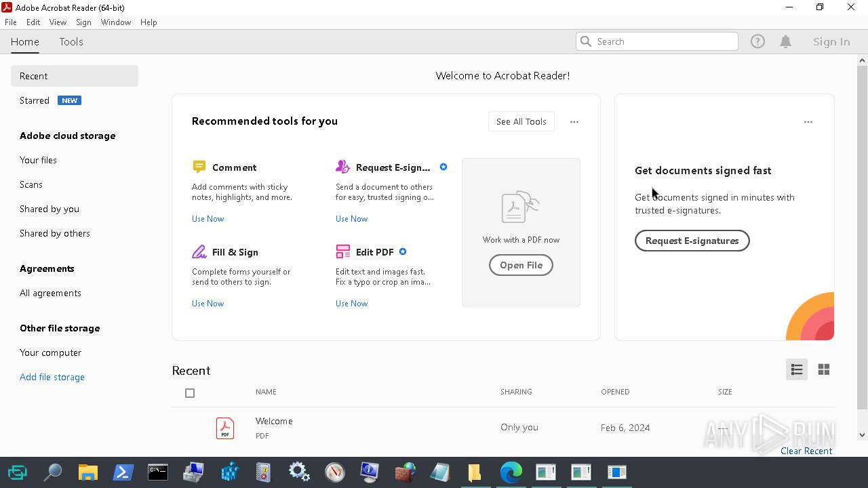868x488 pixels.
Task: Click the OPENED column header
Action: pyautogui.click(x=615, y=392)
